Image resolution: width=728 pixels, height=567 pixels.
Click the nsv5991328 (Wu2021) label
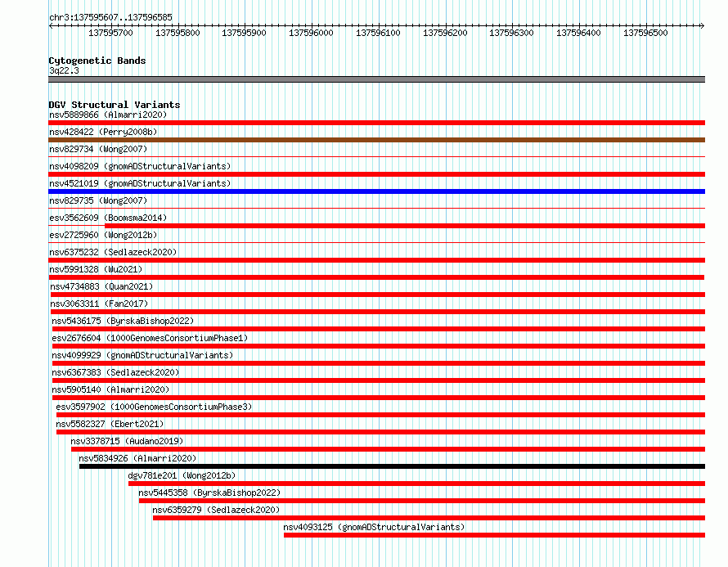[96, 269]
